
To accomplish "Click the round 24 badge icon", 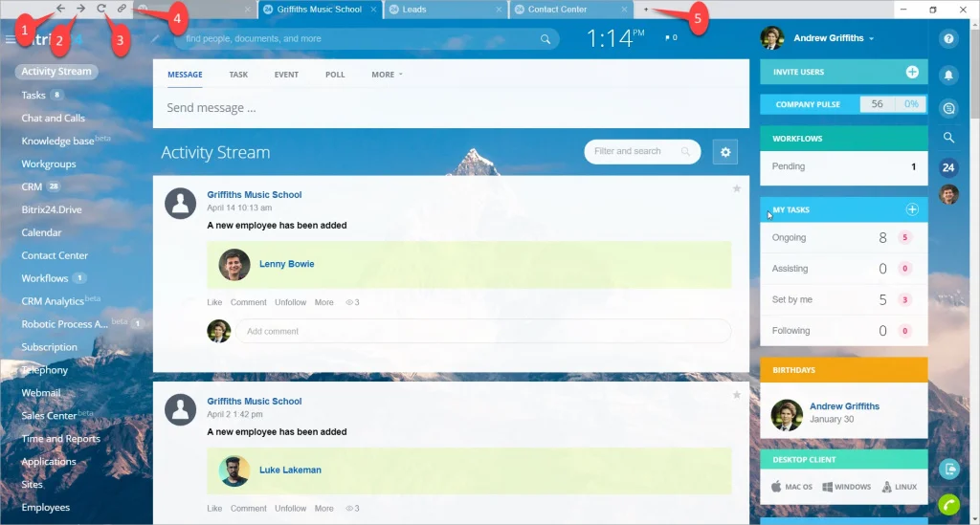I will point(948,167).
